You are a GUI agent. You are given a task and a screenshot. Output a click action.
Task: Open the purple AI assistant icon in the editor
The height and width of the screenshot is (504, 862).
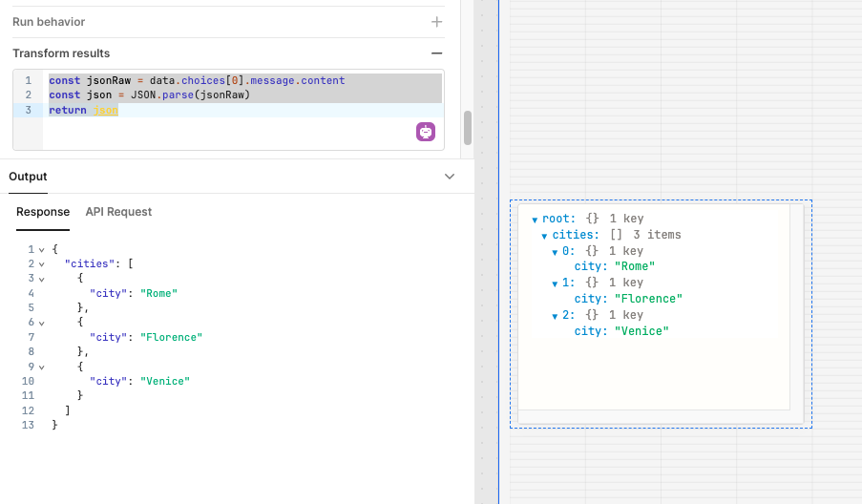(x=426, y=132)
